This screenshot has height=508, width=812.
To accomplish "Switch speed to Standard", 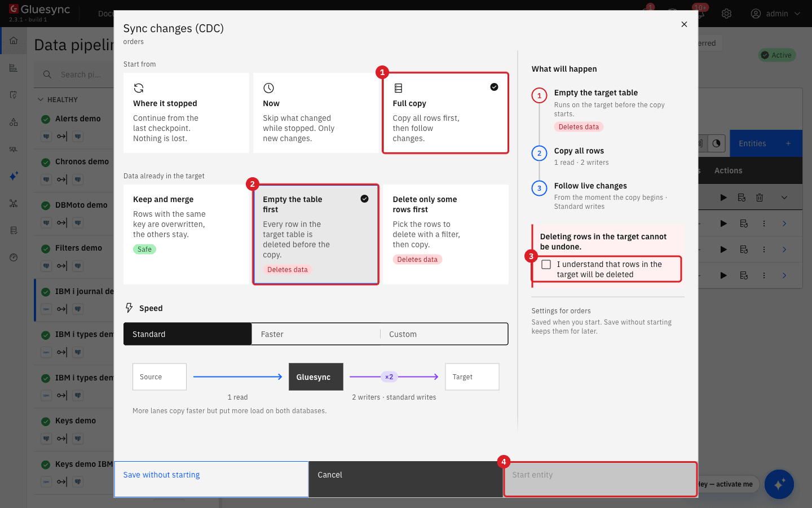I will pos(188,334).
